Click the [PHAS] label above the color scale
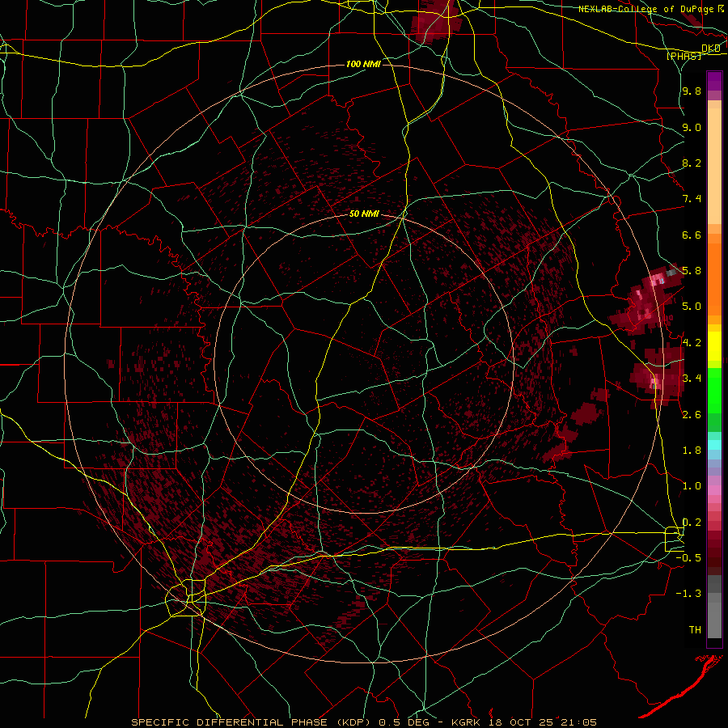This screenshot has width=728, height=728. (x=684, y=56)
